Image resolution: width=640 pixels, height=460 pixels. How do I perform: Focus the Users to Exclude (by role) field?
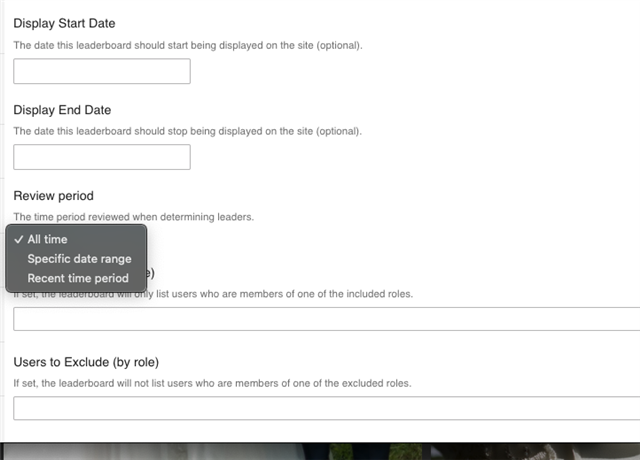point(327,408)
